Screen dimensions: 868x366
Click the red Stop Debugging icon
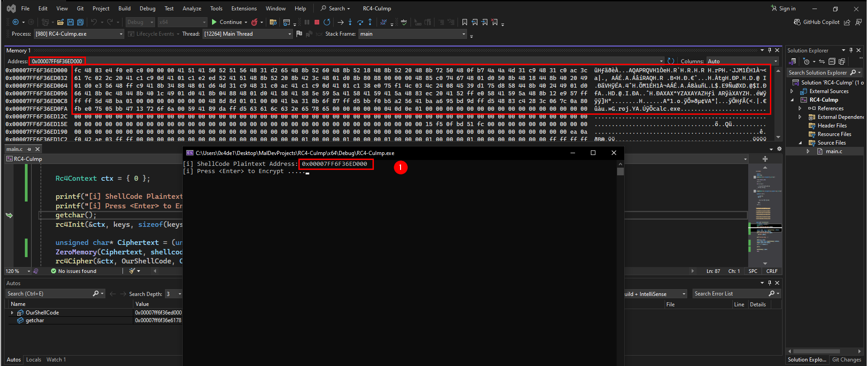[317, 22]
